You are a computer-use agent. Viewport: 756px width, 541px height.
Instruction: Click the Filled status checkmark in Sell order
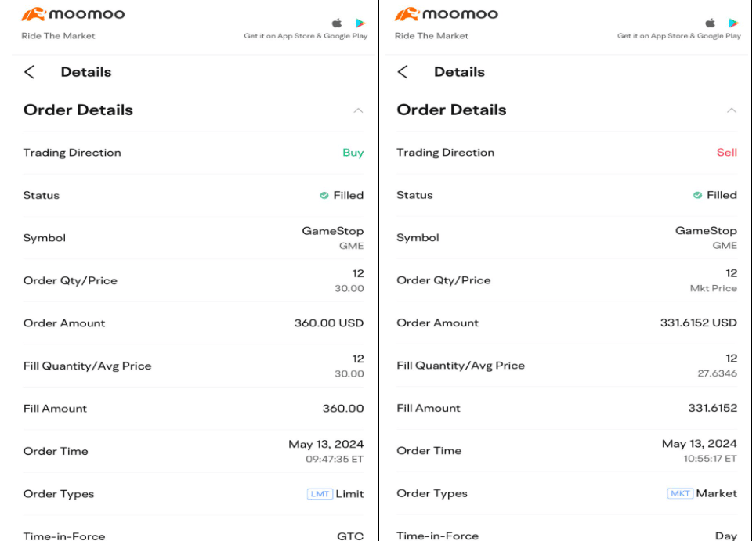point(697,196)
